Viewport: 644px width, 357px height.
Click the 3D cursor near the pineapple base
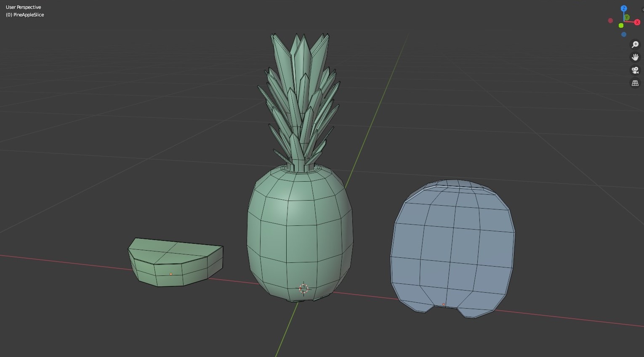[304, 288]
